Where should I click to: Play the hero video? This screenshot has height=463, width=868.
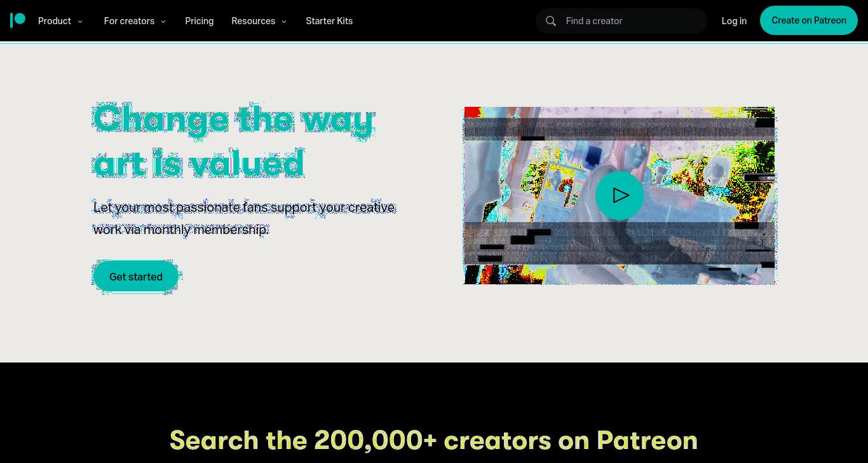[620, 195]
